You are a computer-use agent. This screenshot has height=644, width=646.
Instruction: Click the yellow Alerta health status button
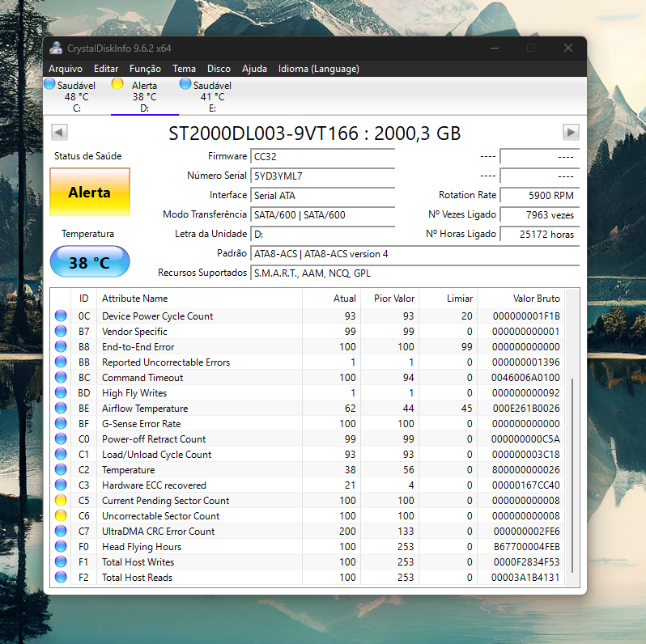90,192
